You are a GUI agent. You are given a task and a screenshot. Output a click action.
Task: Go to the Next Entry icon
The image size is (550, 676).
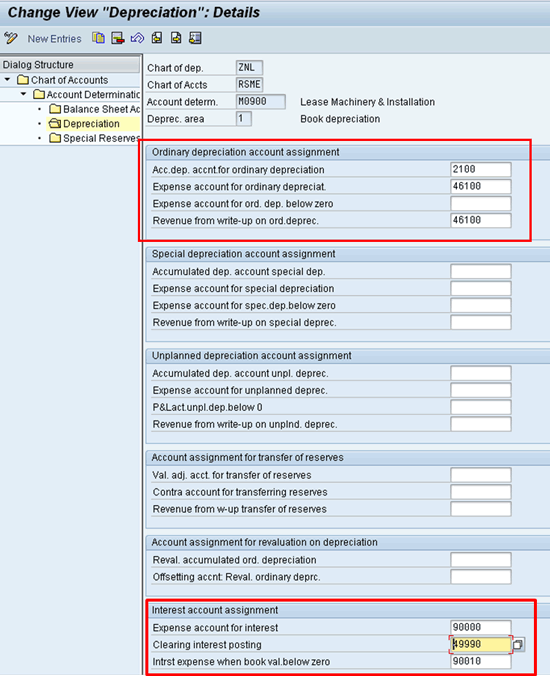[x=176, y=38]
